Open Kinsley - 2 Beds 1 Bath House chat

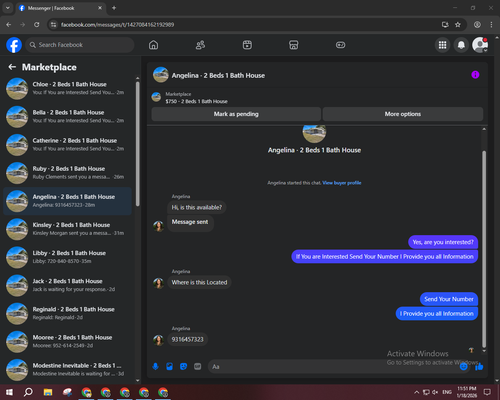[x=68, y=229]
